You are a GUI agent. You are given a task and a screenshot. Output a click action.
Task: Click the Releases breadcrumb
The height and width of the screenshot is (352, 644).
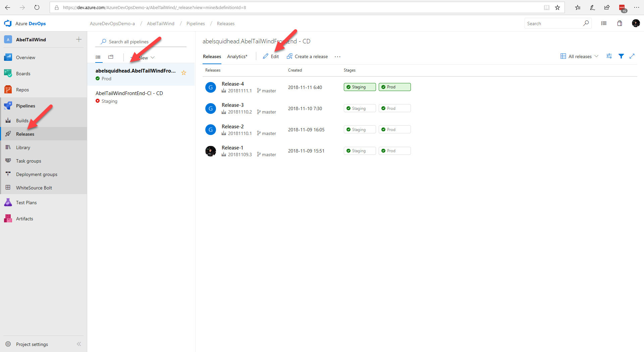click(x=226, y=24)
